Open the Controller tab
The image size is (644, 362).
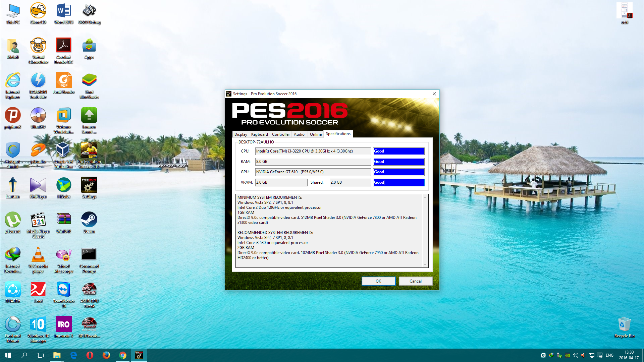[281, 134]
